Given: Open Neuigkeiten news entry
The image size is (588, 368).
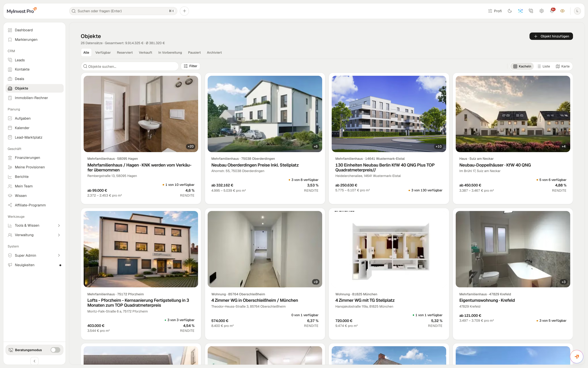Looking at the screenshot, I should point(34,265).
